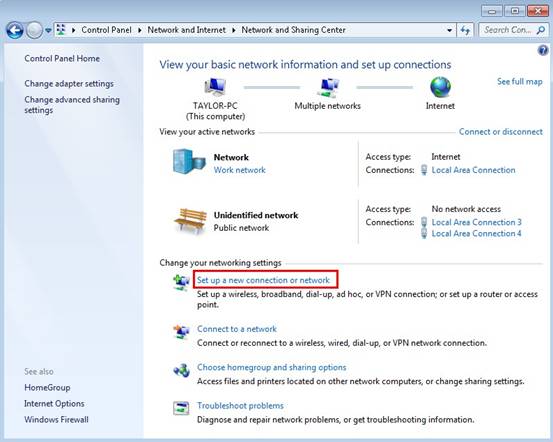Click the Troubleshoot problems icon
This screenshot has height=442, width=553.
click(181, 408)
